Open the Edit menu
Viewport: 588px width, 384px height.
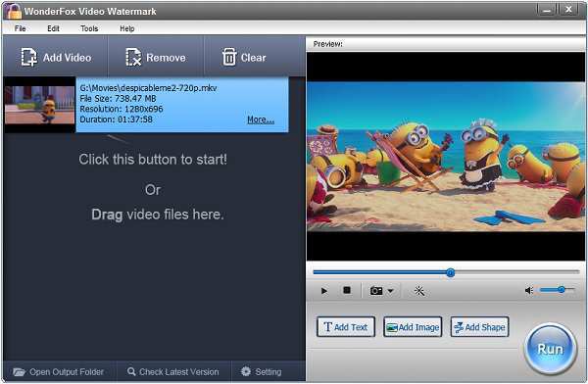pyautogui.click(x=53, y=28)
